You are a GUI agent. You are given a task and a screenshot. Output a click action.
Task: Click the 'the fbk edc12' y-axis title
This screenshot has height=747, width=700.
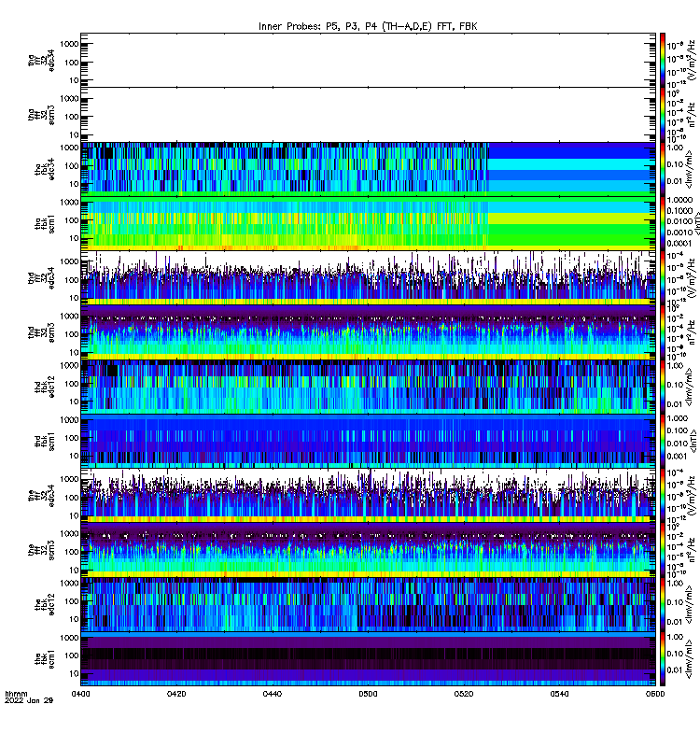point(45,604)
